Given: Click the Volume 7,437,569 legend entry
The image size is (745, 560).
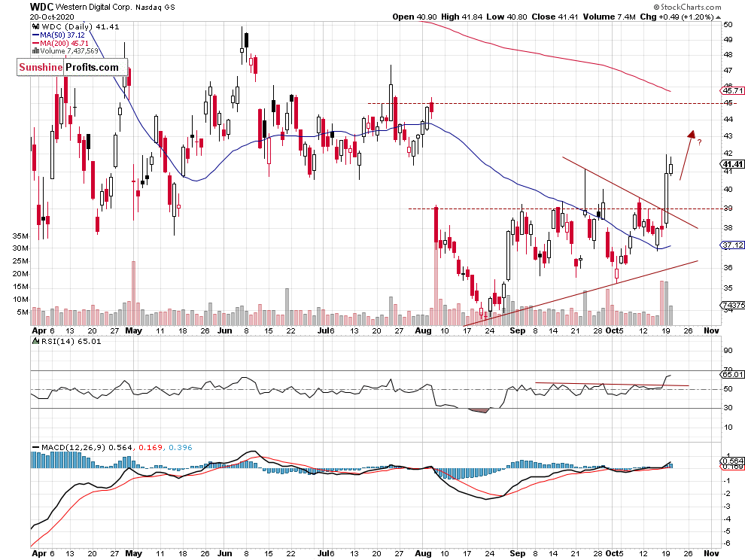Looking at the screenshot, I should pos(69,51).
